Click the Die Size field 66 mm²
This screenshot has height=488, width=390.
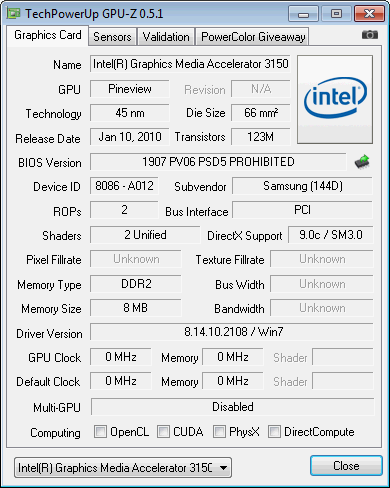[261, 113]
